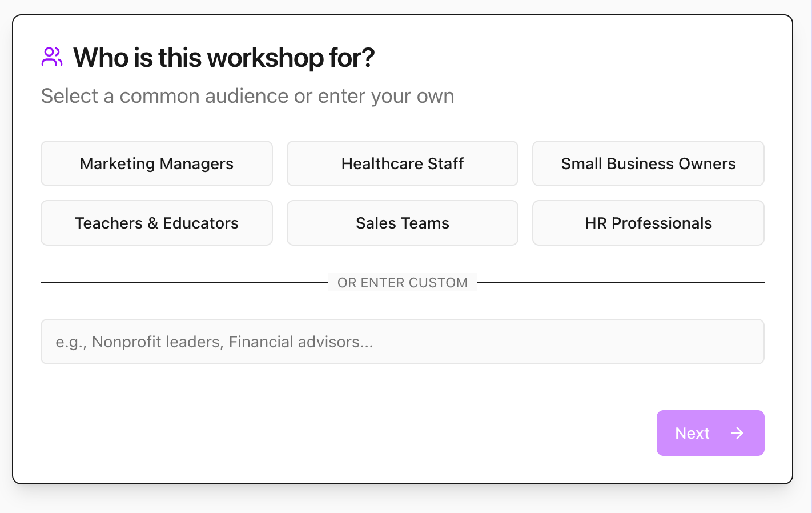Image resolution: width=812 pixels, height=513 pixels.
Task: Click the "HR" text in the last option
Action: pos(596,223)
